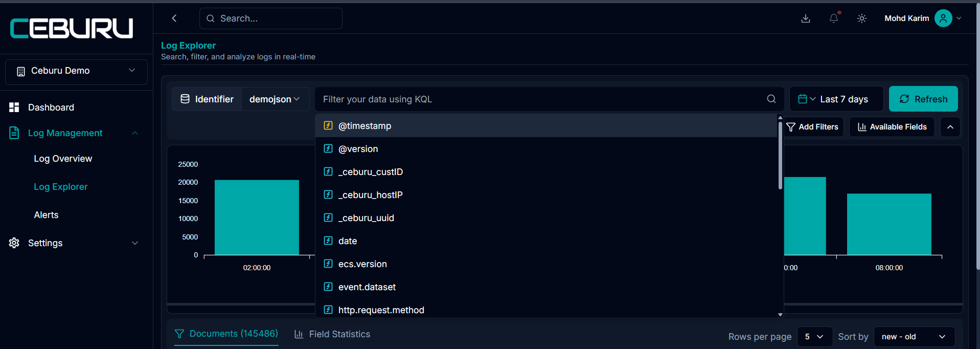The height and width of the screenshot is (349, 980).
Task: Click the search magnifier icon in top bar
Action: click(x=211, y=18)
